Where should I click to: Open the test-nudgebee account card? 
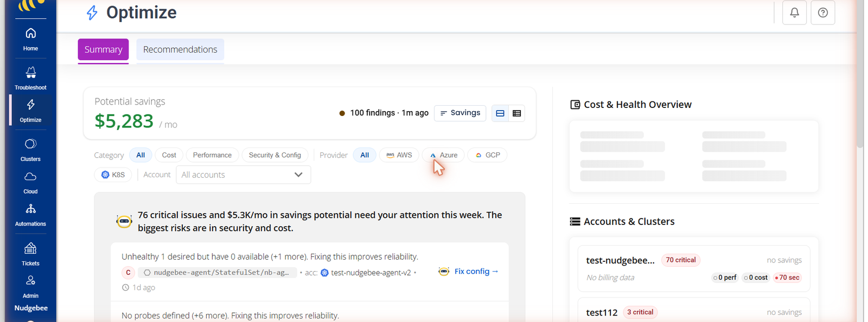point(694,268)
